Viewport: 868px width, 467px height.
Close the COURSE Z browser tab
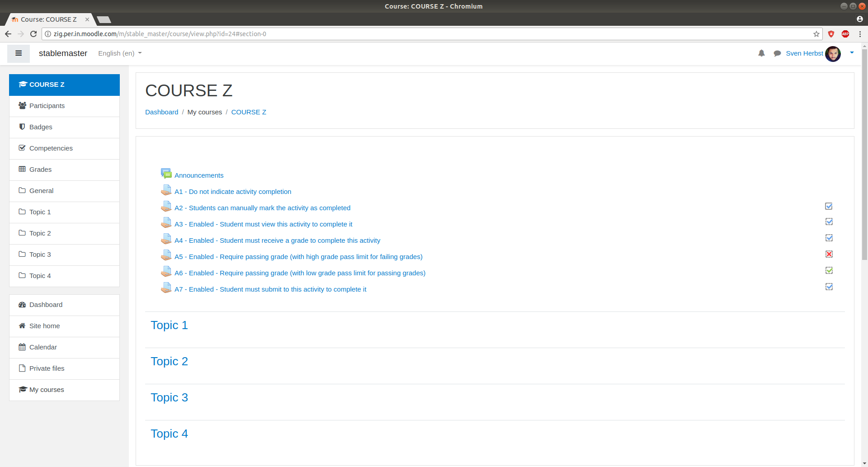tap(87, 19)
